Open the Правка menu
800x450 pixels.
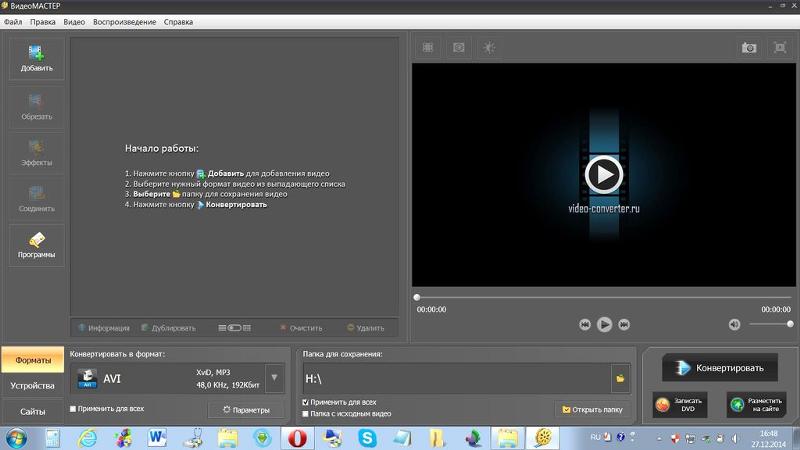[x=43, y=22]
